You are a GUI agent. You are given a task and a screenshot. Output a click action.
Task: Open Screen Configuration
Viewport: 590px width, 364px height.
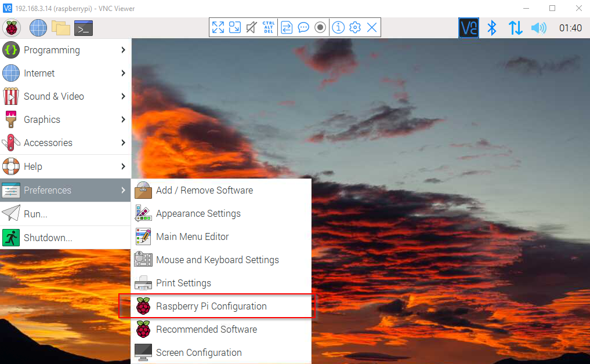click(x=221, y=353)
